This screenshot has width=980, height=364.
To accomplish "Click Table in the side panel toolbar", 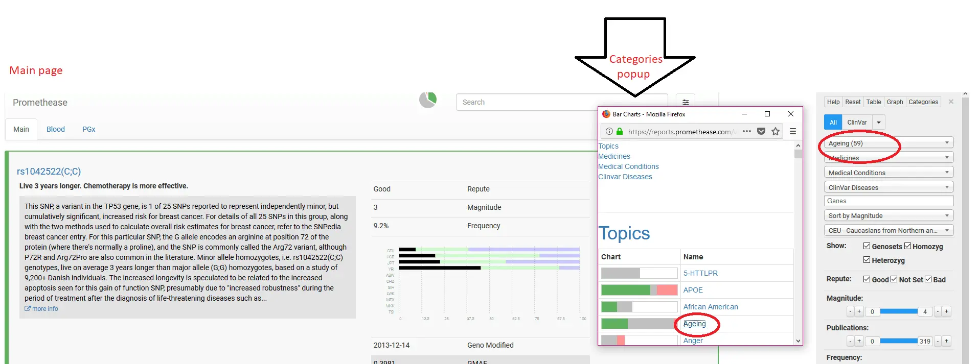I will pos(874,102).
